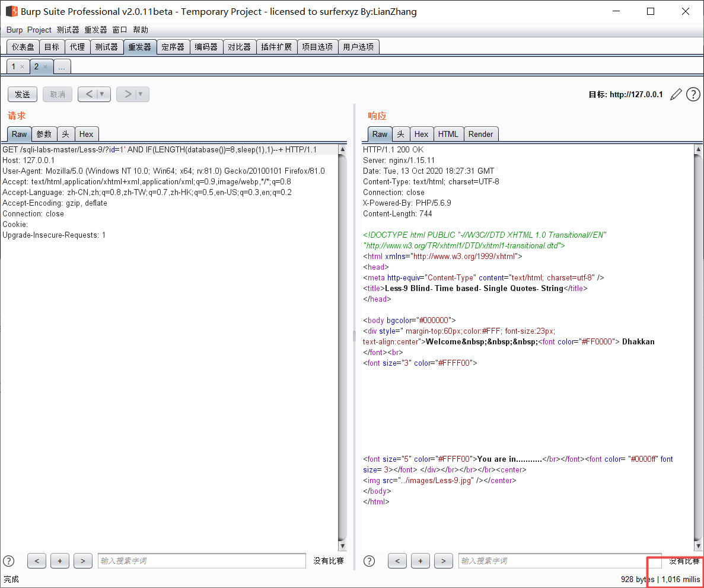Open response search options plus button
Image resolution: width=704 pixels, height=588 pixels.
pyautogui.click(x=421, y=561)
